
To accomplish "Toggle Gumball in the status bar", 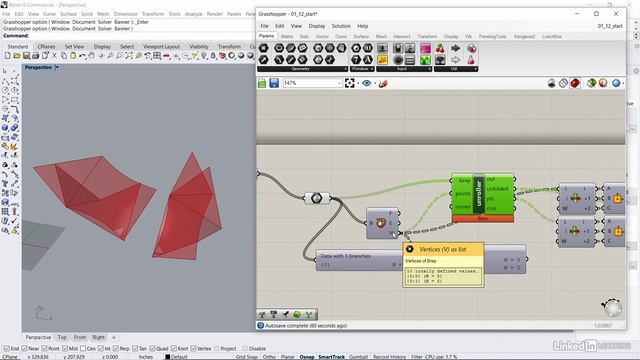I will click(358, 357).
